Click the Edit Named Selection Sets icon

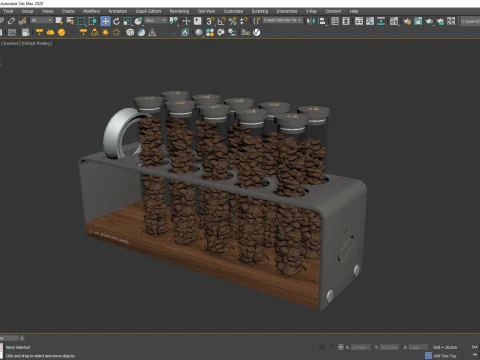256,21
